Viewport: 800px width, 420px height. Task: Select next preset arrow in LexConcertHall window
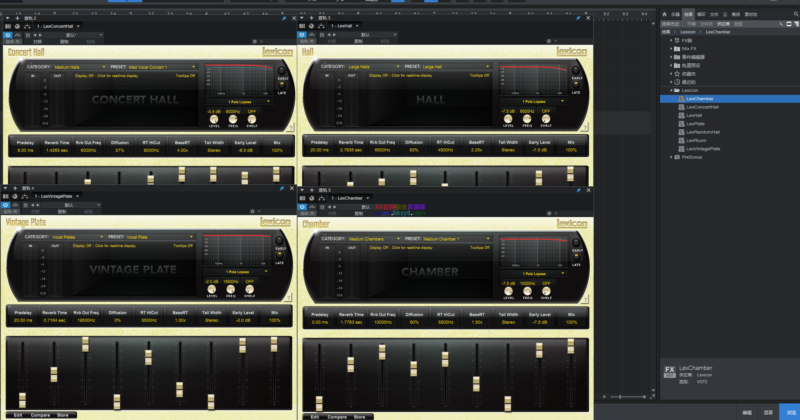coord(40,35)
